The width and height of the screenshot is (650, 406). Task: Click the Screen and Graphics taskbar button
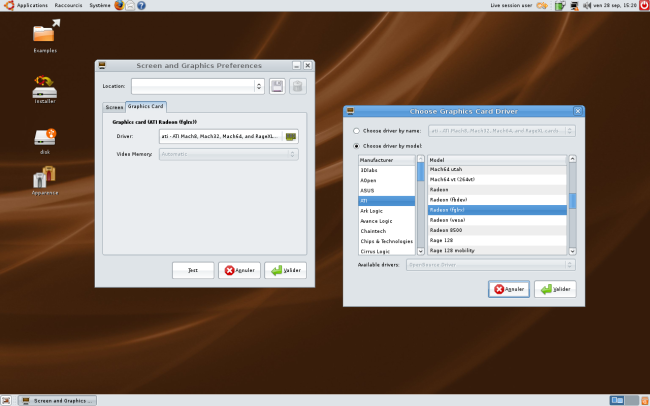pos(57,401)
